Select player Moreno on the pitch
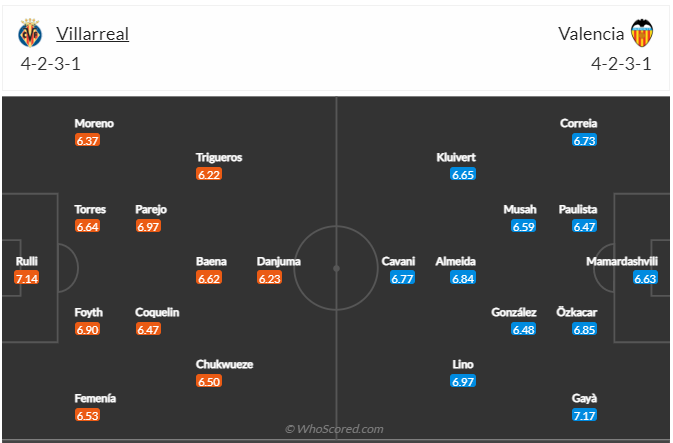Image resolution: width=673 pixels, height=443 pixels. [x=94, y=124]
